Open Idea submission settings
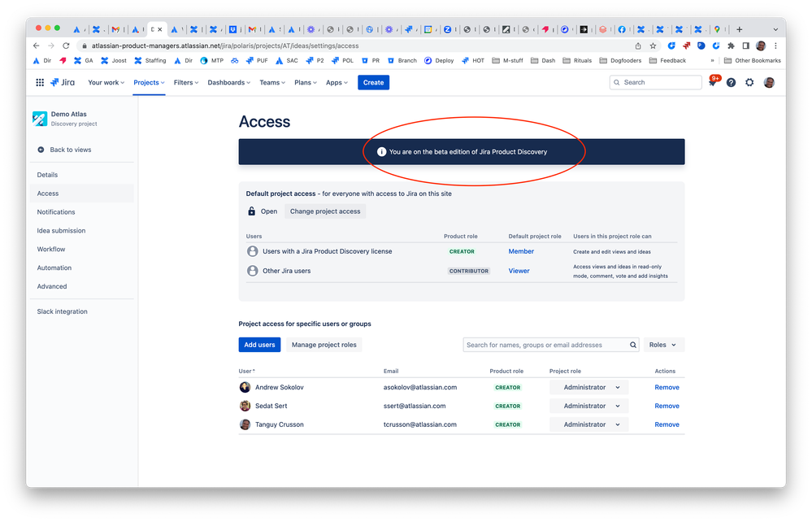812x522 pixels. tap(82, 231)
